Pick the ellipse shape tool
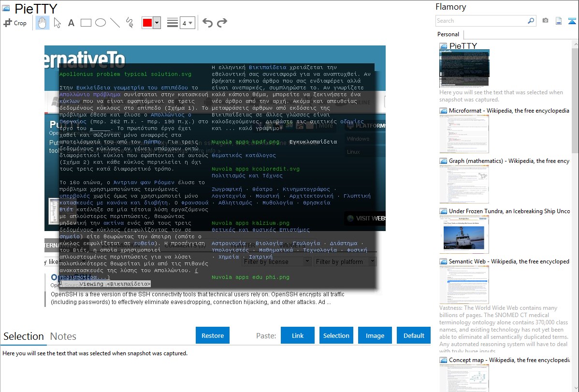Screen dimensions: 579x392 tap(101, 23)
